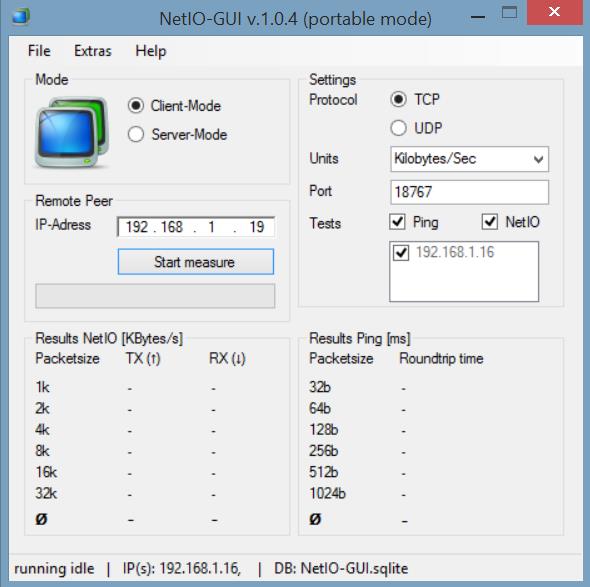The width and height of the screenshot is (590, 587).
Task: Uncheck the 192.168.1.16 interface checkbox
Action: [401, 252]
